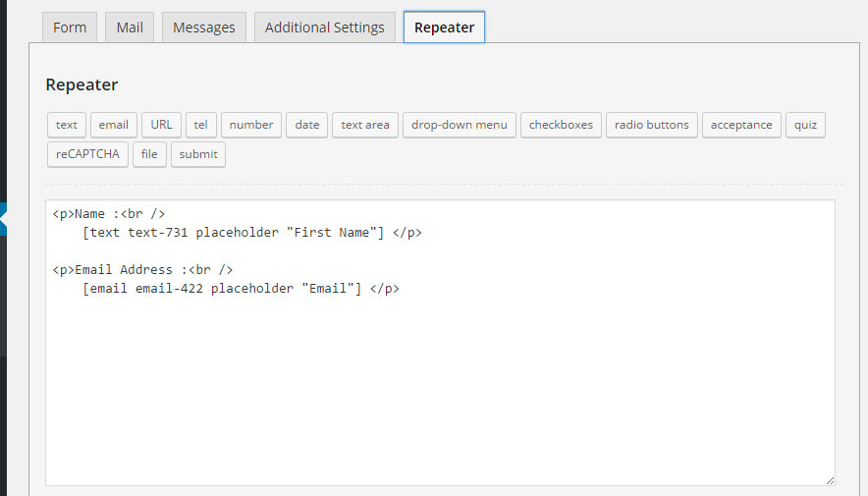Add a quiz tag

[805, 125]
